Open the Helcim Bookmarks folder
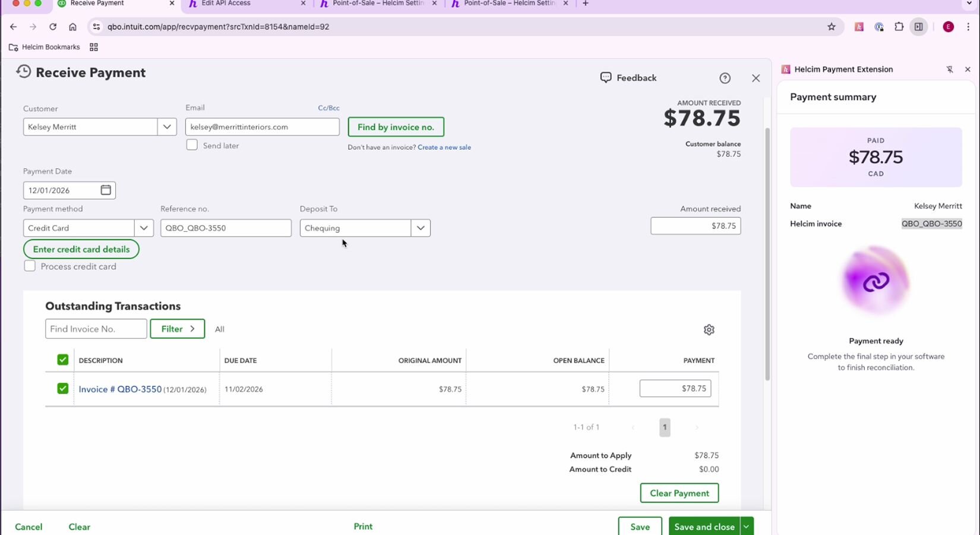Screen dimensions: 980x535 click(x=45, y=47)
